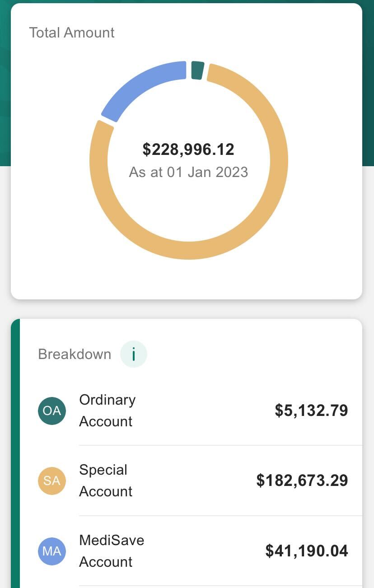Open the Special Account row label
Viewport: 374px width, 588px height.
click(x=106, y=481)
